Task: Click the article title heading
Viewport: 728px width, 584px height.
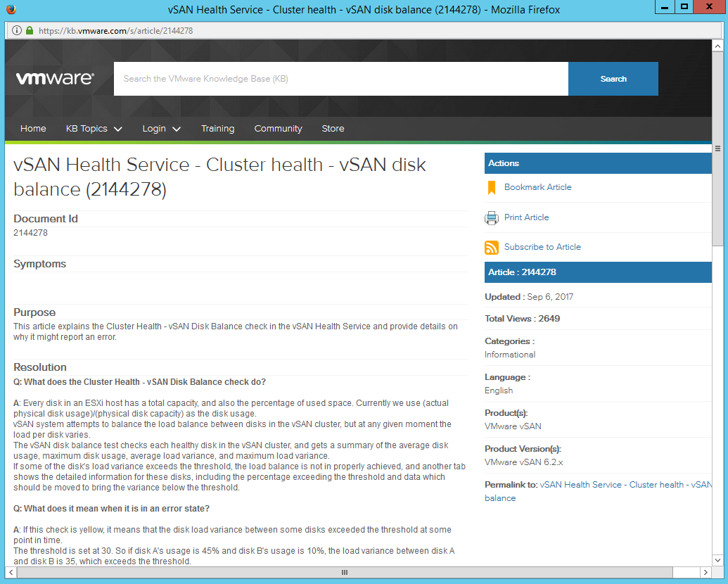Action: tap(219, 177)
